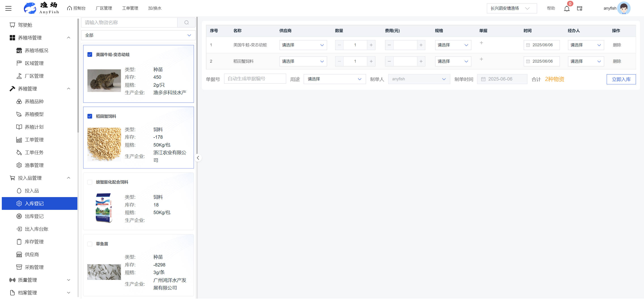This screenshot has height=302, width=644.
Task: Check 螃蟹膨化配合饲料 checkbox
Action: [x=90, y=182]
